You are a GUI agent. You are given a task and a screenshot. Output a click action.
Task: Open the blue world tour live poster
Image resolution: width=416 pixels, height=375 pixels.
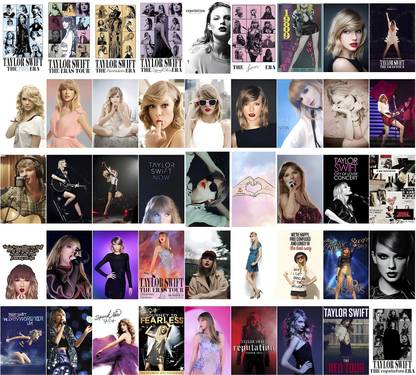point(23,340)
